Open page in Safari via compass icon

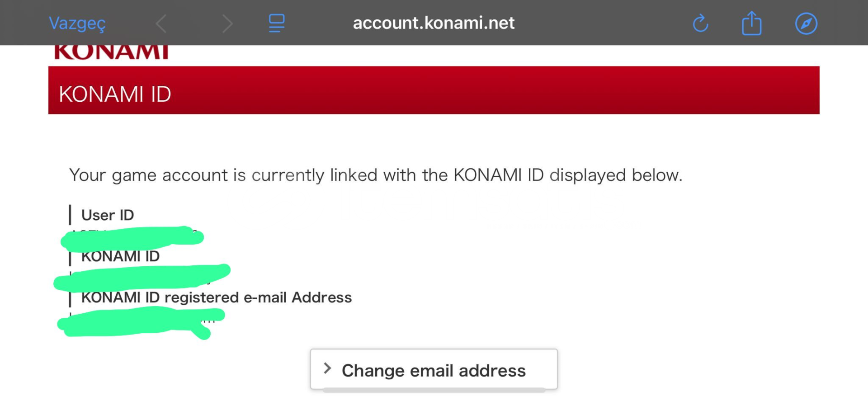coord(806,24)
